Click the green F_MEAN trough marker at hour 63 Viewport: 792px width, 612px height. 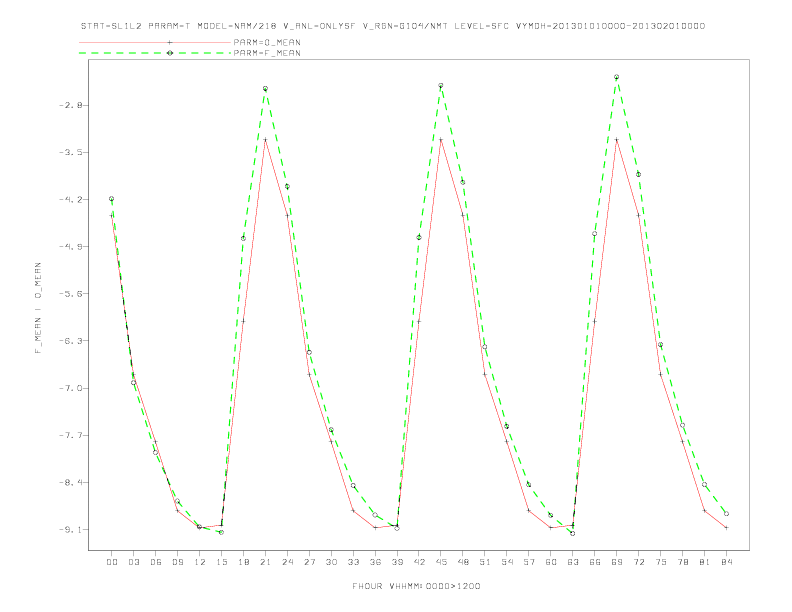point(573,533)
